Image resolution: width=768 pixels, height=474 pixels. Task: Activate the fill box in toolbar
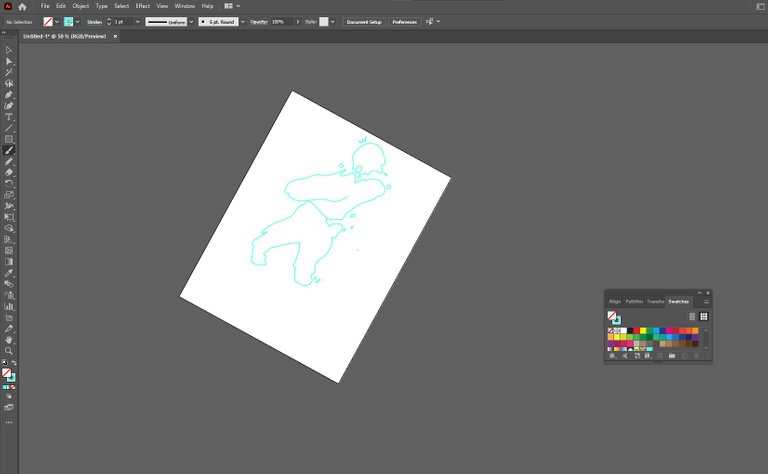pos(6,372)
